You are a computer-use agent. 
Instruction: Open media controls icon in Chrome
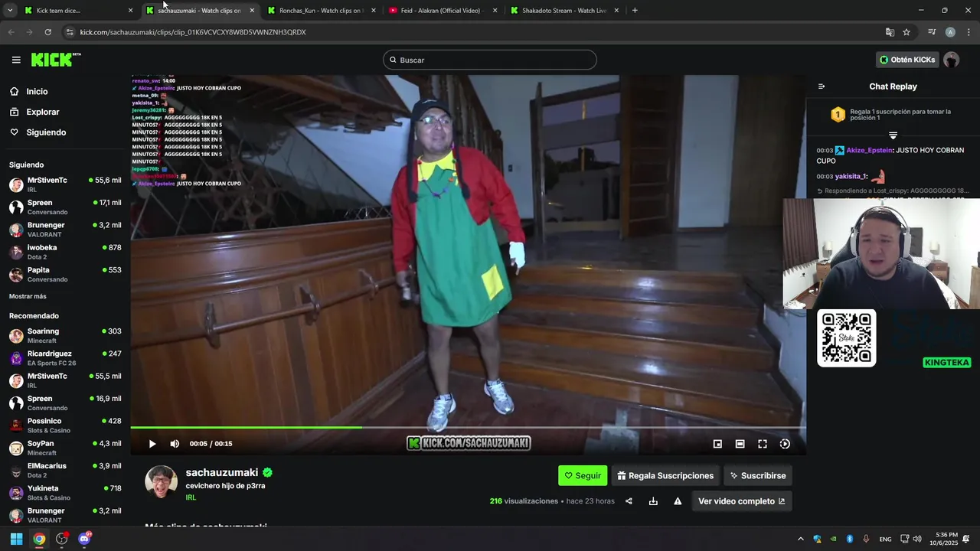pyautogui.click(x=932, y=32)
